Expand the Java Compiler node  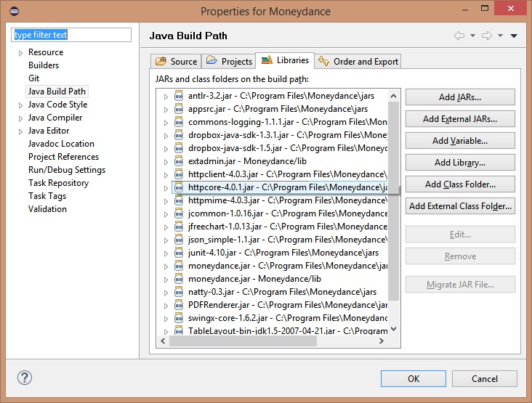pyautogui.click(x=20, y=118)
